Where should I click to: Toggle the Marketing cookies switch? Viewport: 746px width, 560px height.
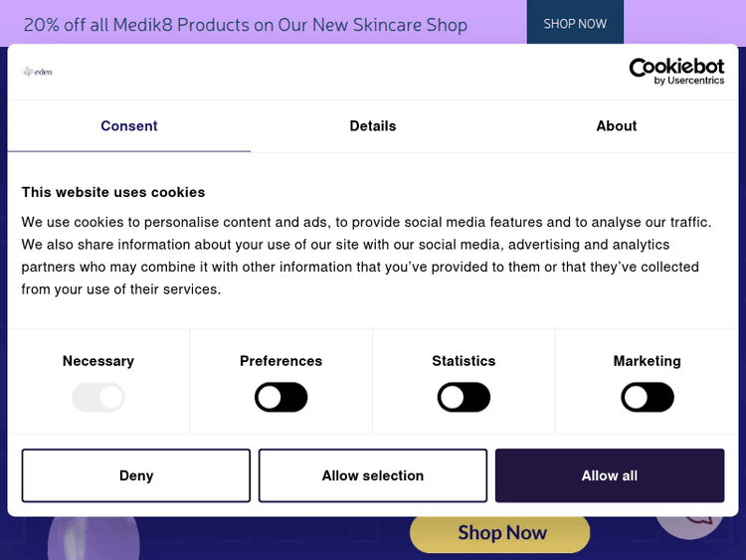[x=648, y=398]
